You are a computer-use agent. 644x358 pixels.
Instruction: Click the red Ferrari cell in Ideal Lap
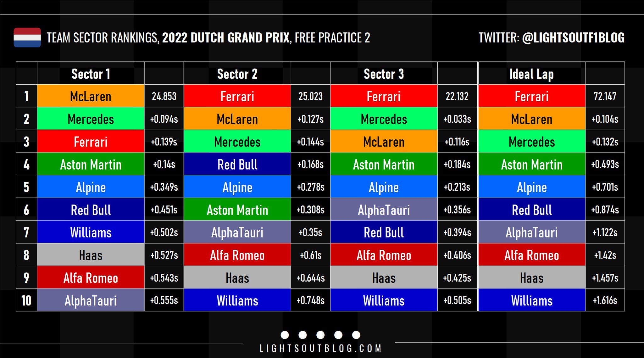(x=531, y=96)
